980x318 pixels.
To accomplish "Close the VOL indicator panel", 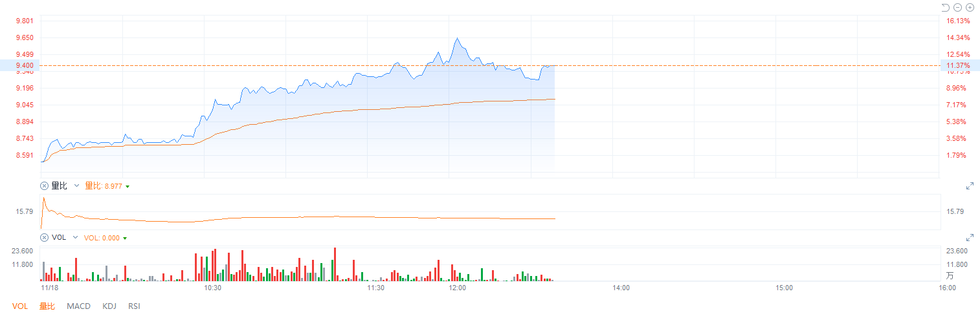I will (44, 238).
